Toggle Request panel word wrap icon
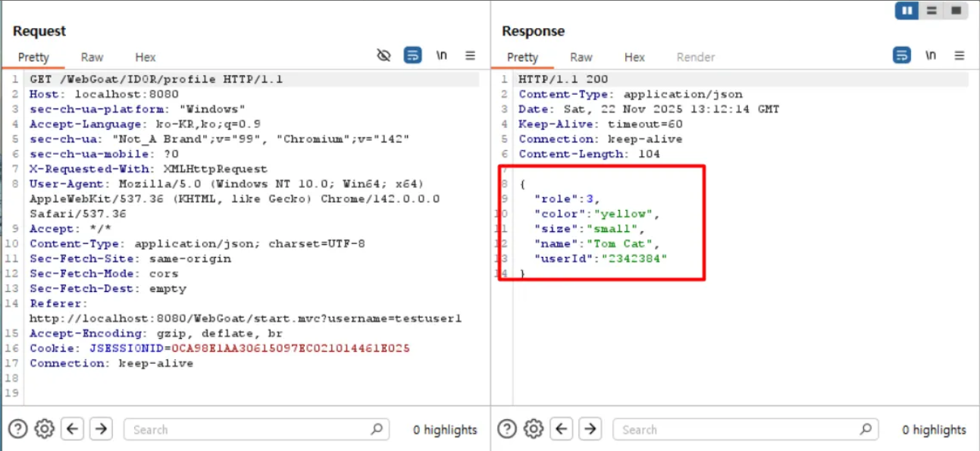980x451 pixels. point(412,55)
